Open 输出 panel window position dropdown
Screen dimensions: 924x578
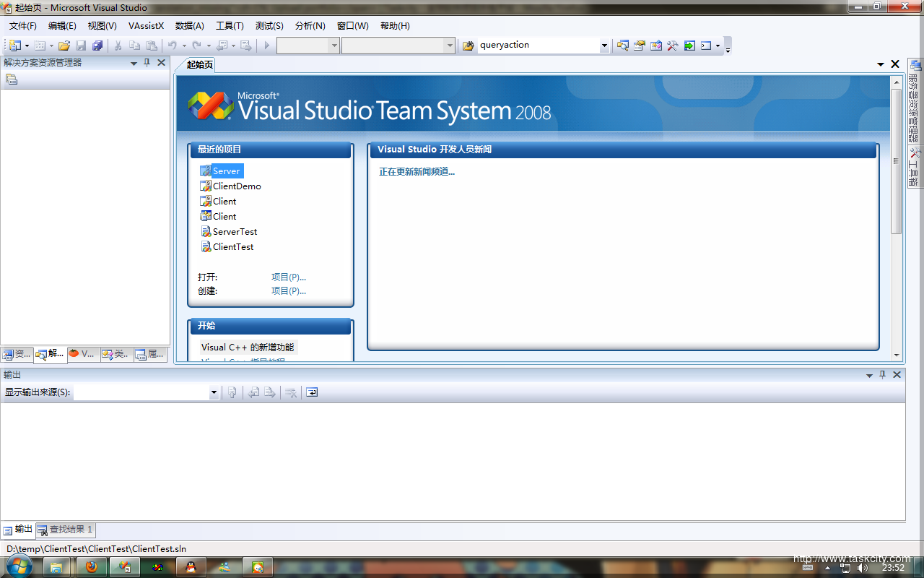(x=870, y=375)
